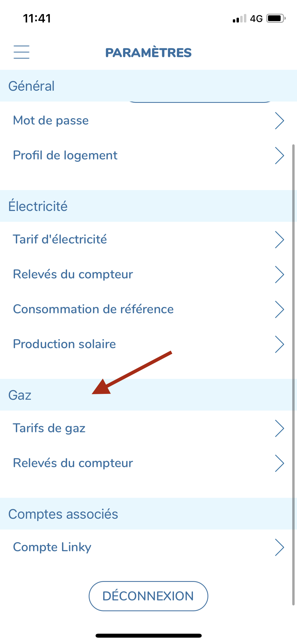Tap the battery icon in status bar
The height and width of the screenshot is (644, 297).
click(x=276, y=19)
